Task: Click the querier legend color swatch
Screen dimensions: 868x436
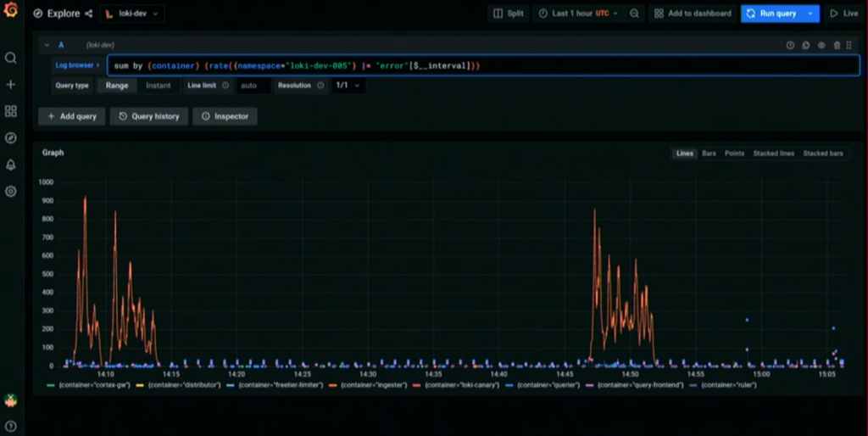Action: [509, 385]
